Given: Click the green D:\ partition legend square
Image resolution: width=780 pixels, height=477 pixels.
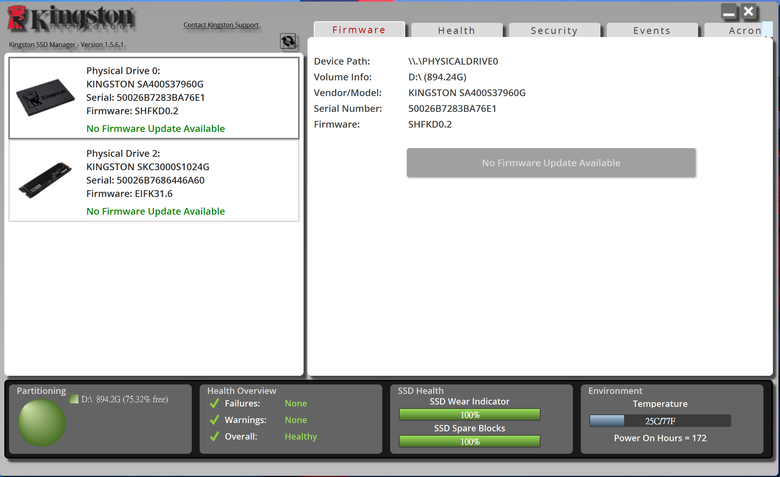Looking at the screenshot, I should click(74, 399).
